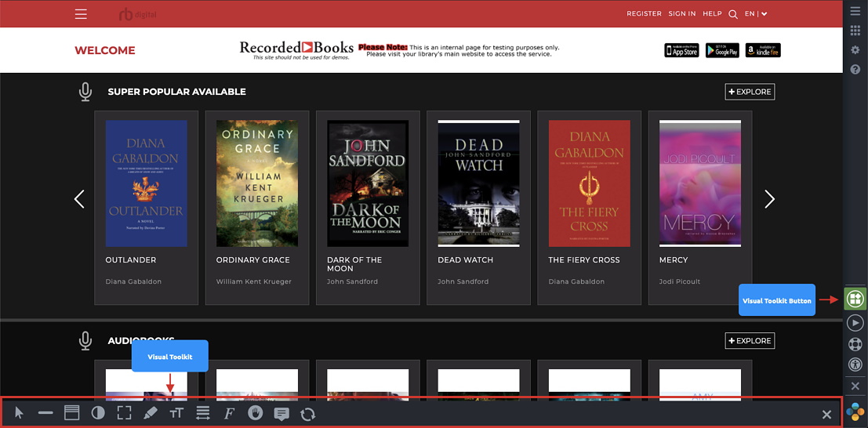Click the WELCOME heading link

104,50
